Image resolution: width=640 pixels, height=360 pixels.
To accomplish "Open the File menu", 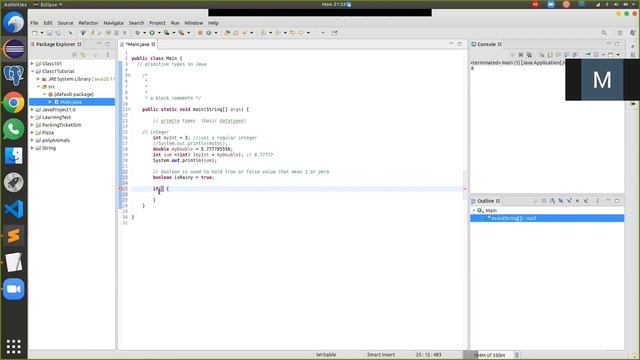I will click(x=34, y=23).
